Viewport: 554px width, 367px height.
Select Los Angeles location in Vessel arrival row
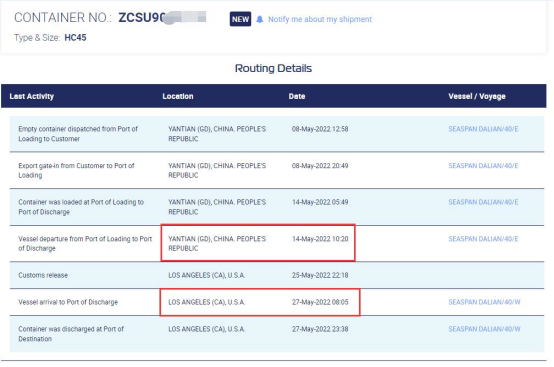point(207,302)
